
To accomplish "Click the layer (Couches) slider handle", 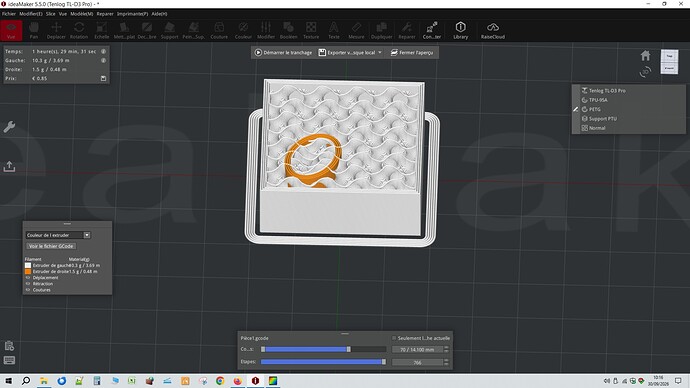I will coord(349,349).
